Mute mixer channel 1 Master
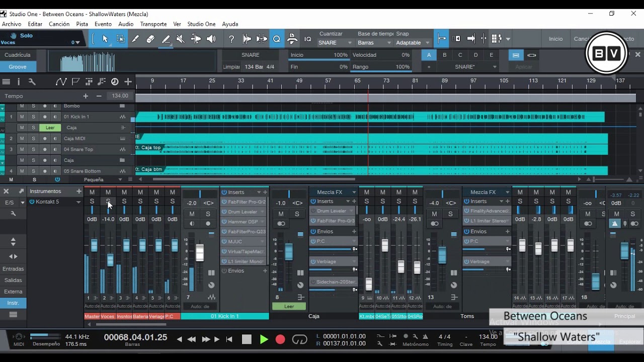 (x=92, y=192)
